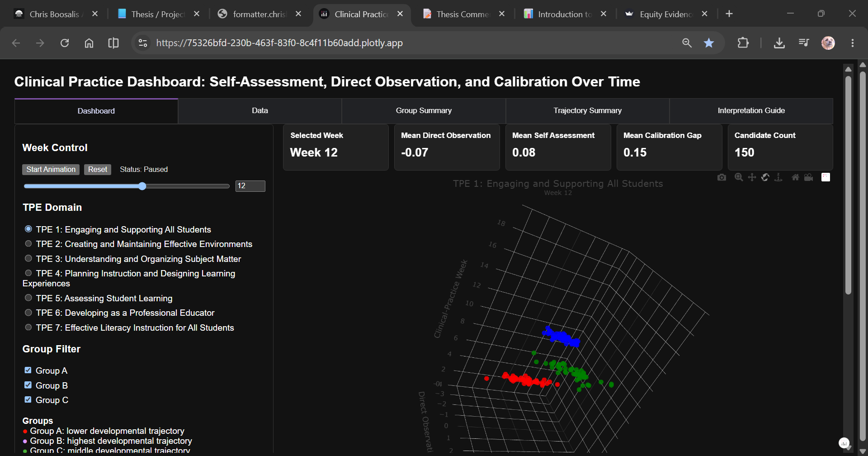Screen dimensions: 868x456
Task: Select the pan tool in plot toolbar
Action: pyautogui.click(x=752, y=177)
